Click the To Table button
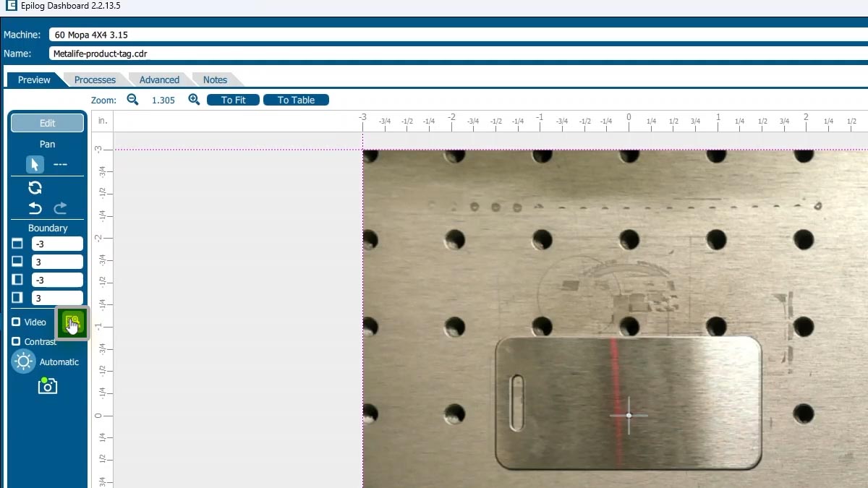Image resolution: width=868 pixels, height=488 pixels. pos(296,100)
